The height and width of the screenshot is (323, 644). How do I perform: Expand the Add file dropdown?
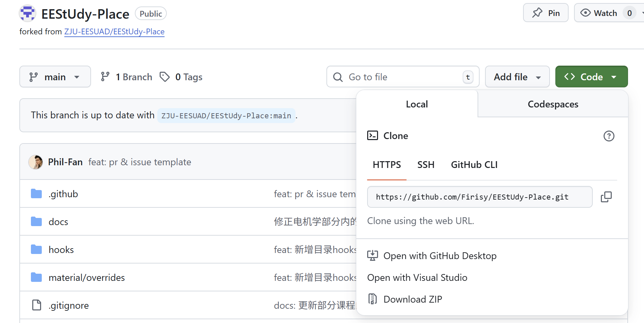[517, 77]
